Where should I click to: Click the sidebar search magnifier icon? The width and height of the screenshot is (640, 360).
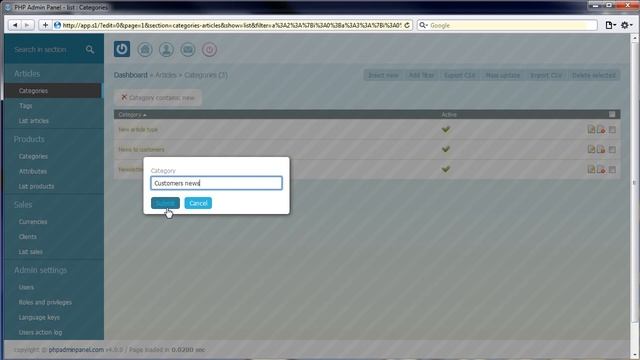[90, 50]
